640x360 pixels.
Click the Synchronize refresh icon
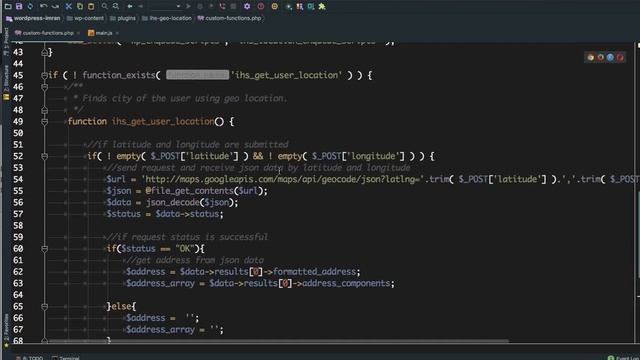[x=30, y=6]
